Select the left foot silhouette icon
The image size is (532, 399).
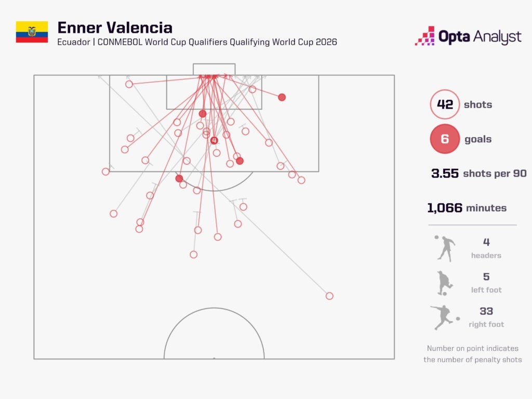click(445, 283)
